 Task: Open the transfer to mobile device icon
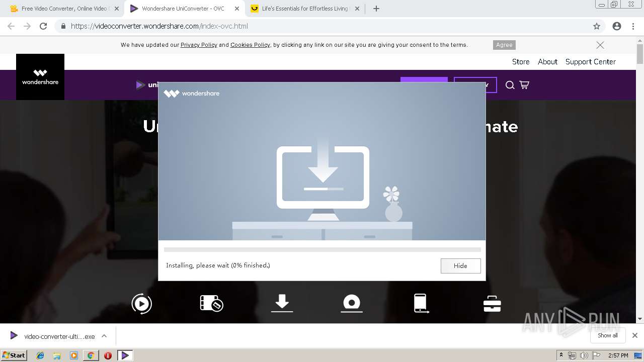click(x=421, y=303)
